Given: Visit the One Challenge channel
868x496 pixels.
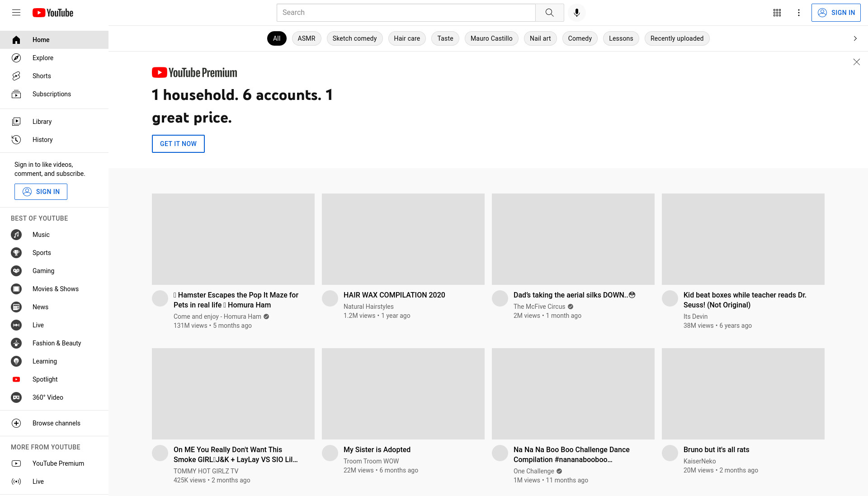Looking at the screenshot, I should [x=534, y=471].
